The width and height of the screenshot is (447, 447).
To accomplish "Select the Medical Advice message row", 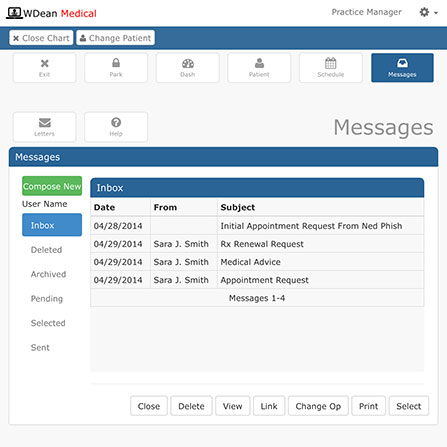I will pos(257,262).
